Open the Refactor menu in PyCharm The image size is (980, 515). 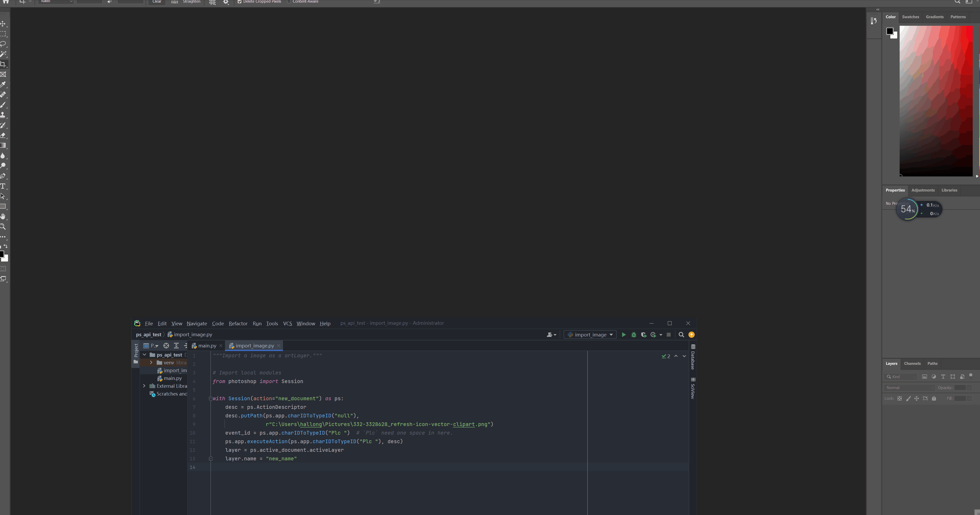click(238, 323)
